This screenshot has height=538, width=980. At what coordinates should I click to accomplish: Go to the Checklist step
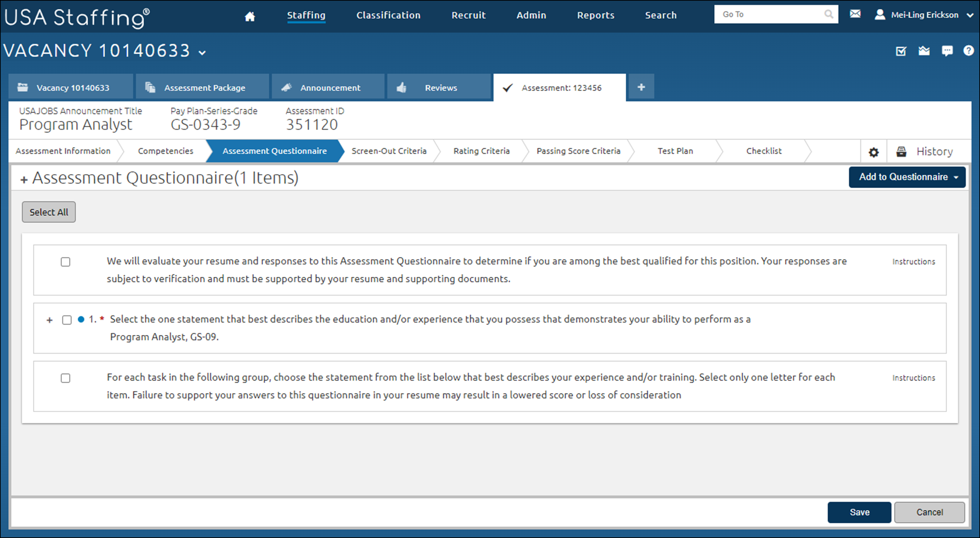point(764,151)
